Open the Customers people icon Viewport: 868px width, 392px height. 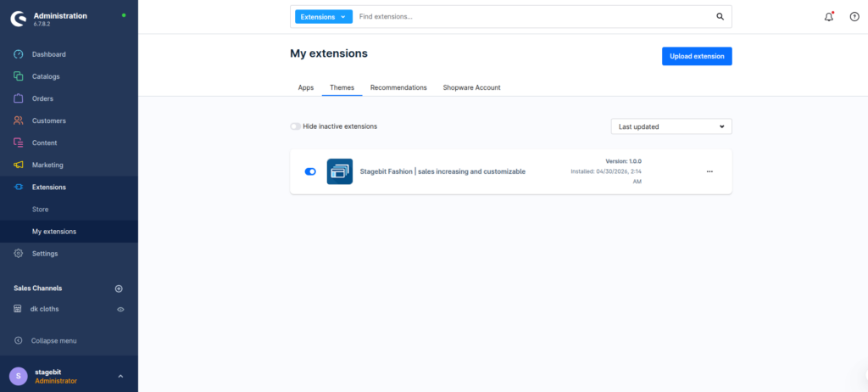pos(19,120)
